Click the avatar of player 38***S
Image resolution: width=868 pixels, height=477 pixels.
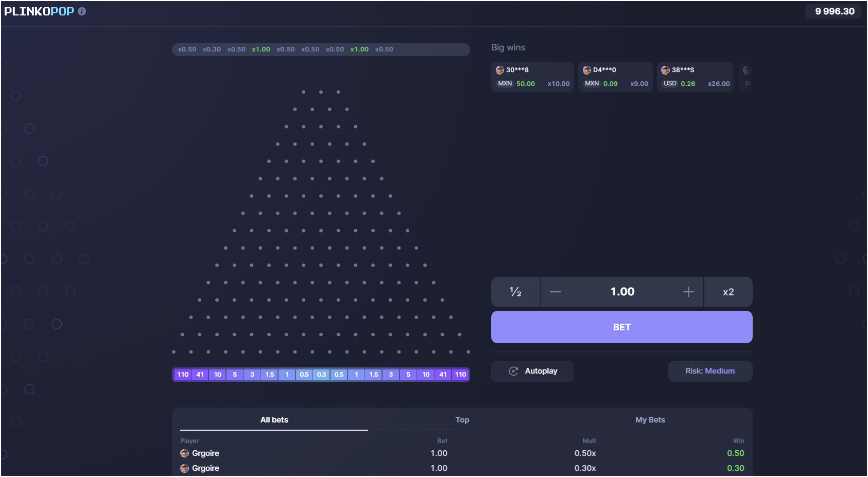[666, 69]
